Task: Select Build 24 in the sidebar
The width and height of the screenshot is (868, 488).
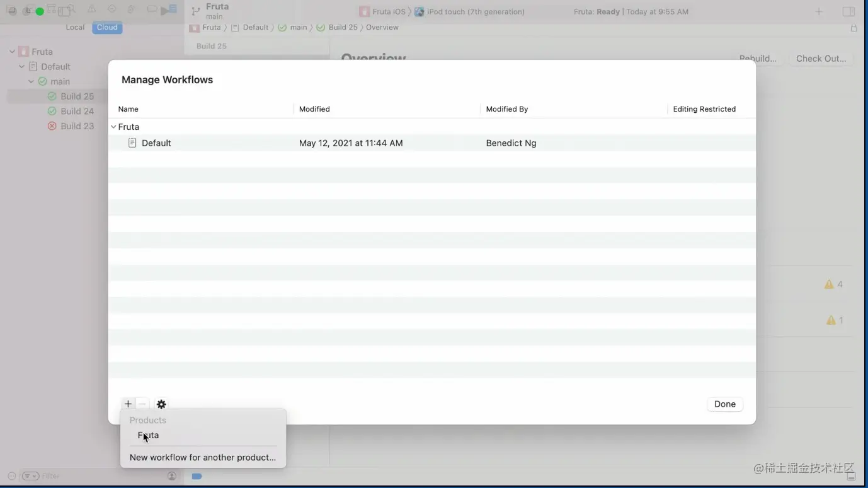Action: pyautogui.click(x=77, y=111)
